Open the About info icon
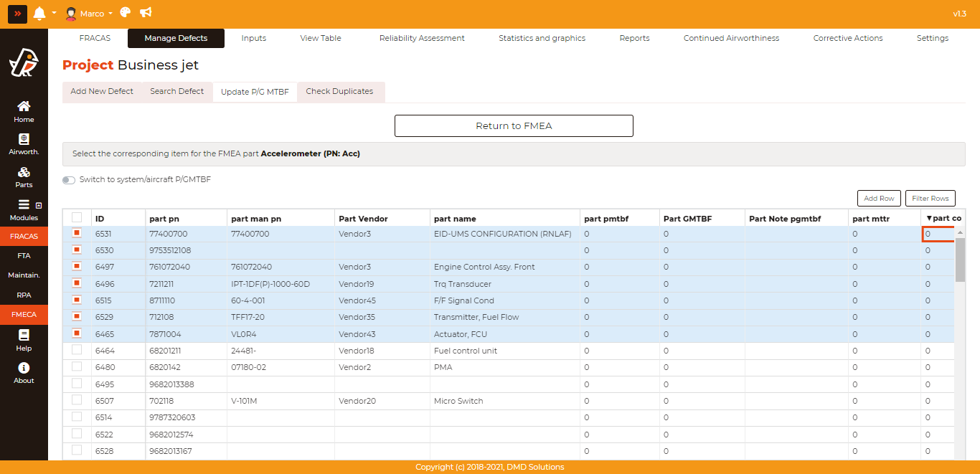The height and width of the screenshot is (474, 980). (x=24, y=372)
